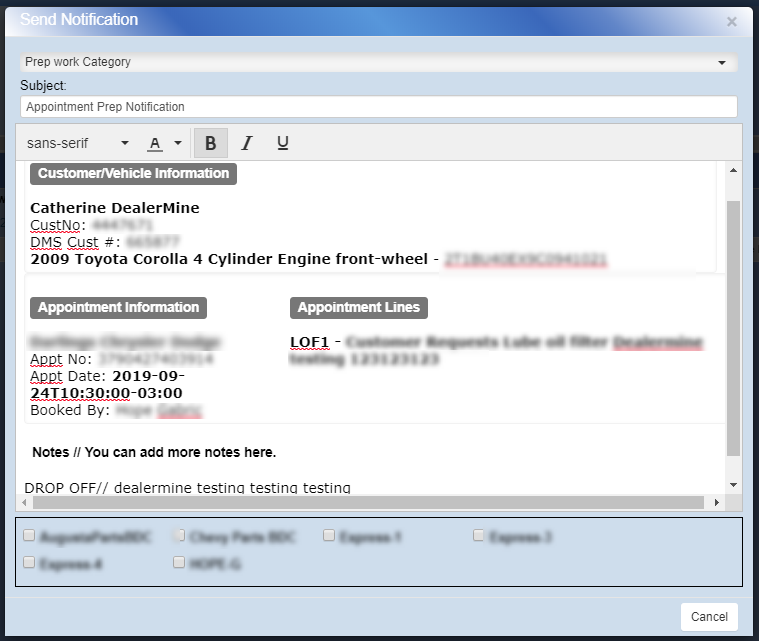Click the scroll up arrow of editor
Screen dimensions: 759x641
click(x=733, y=171)
